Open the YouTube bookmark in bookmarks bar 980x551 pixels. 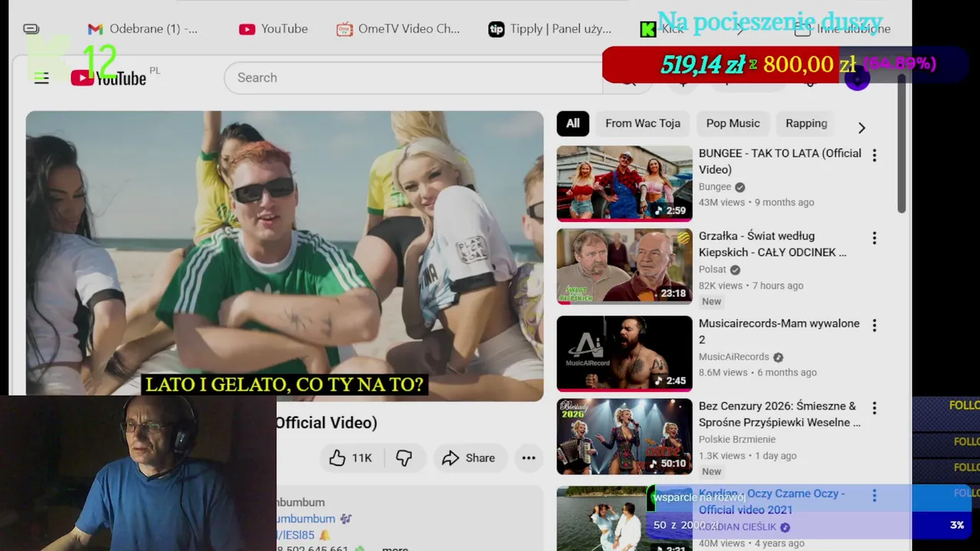click(x=273, y=29)
